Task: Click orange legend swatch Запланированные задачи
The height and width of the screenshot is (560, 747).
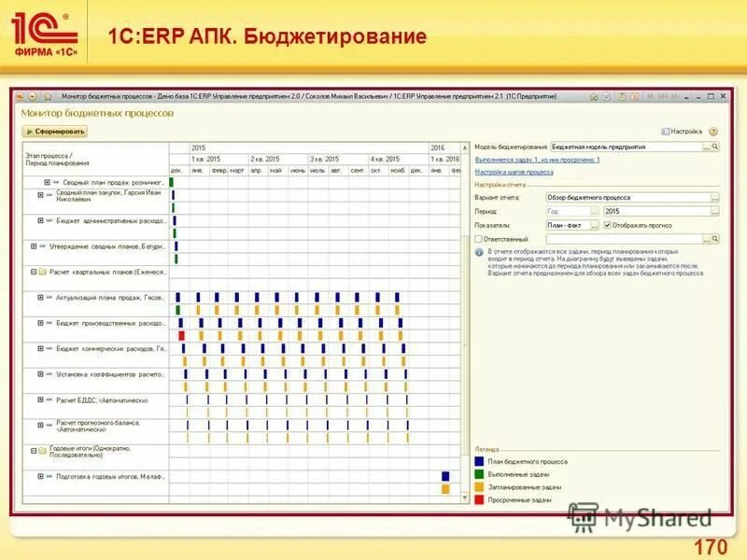Action: [479, 487]
